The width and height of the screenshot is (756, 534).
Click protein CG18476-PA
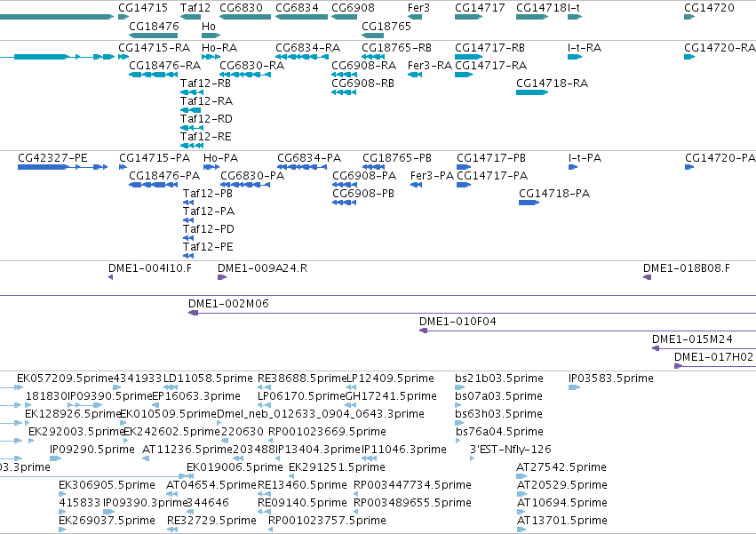coord(164,176)
